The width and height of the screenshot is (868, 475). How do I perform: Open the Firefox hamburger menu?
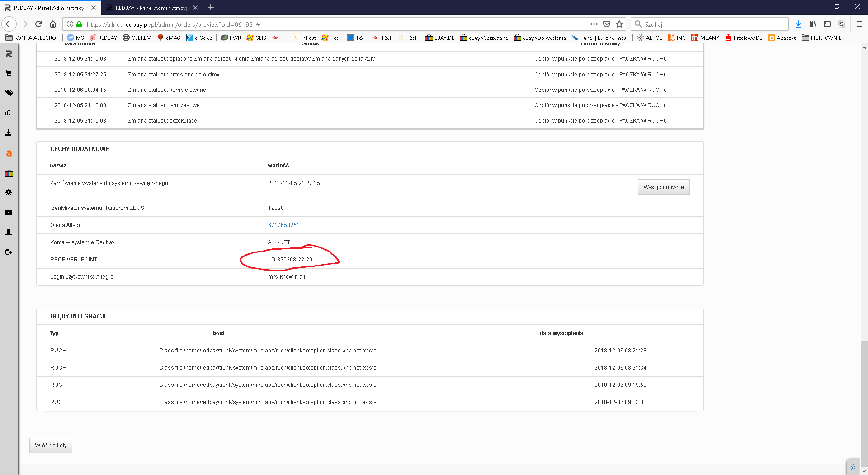(859, 24)
